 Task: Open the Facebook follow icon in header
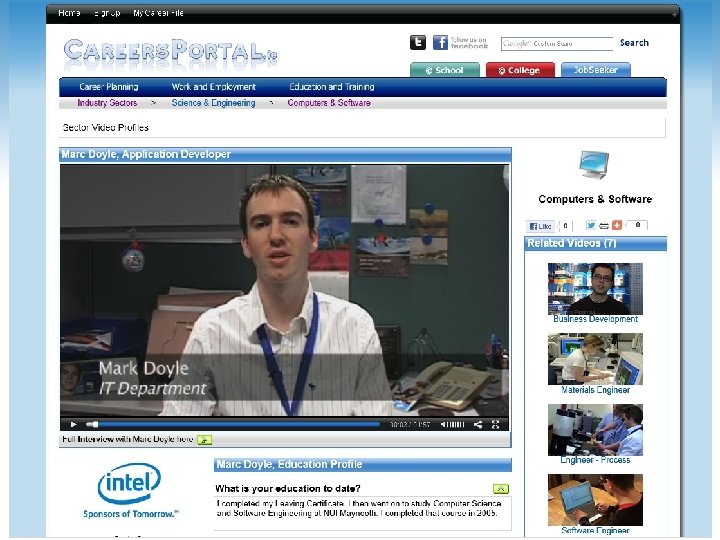coord(440,43)
